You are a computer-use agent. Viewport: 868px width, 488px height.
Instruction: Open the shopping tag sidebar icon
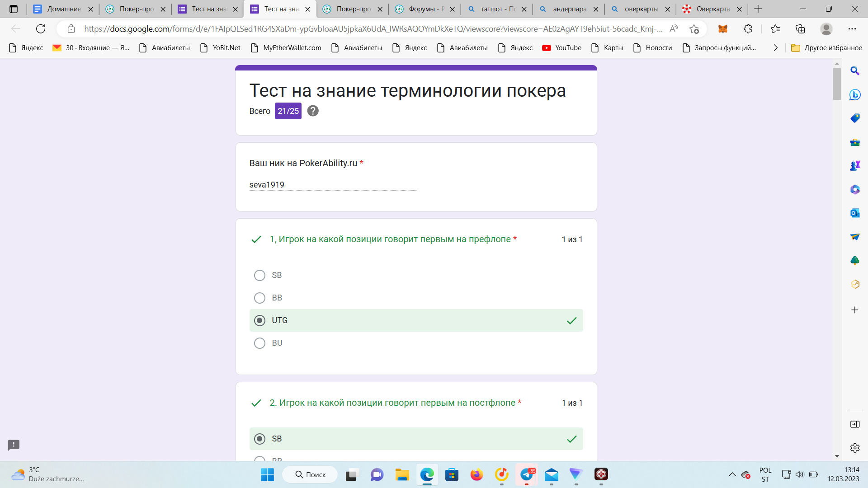point(855,118)
